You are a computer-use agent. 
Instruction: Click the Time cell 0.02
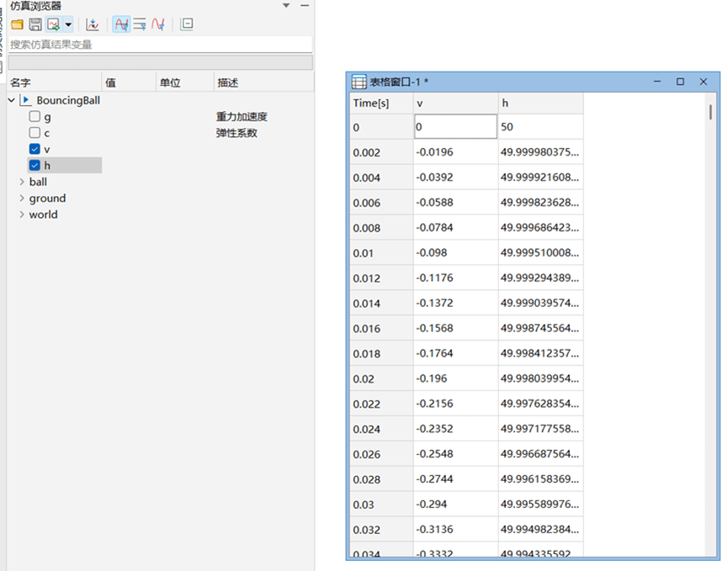[381, 378]
